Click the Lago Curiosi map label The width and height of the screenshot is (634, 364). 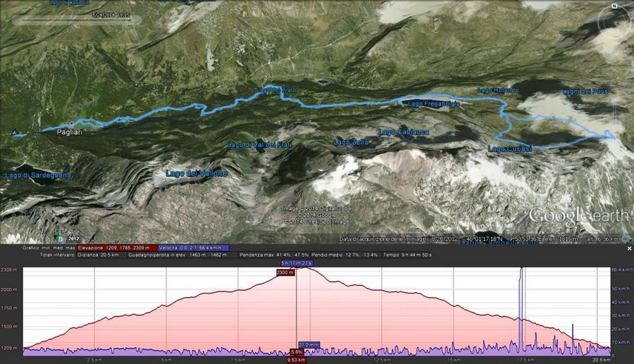(x=510, y=149)
